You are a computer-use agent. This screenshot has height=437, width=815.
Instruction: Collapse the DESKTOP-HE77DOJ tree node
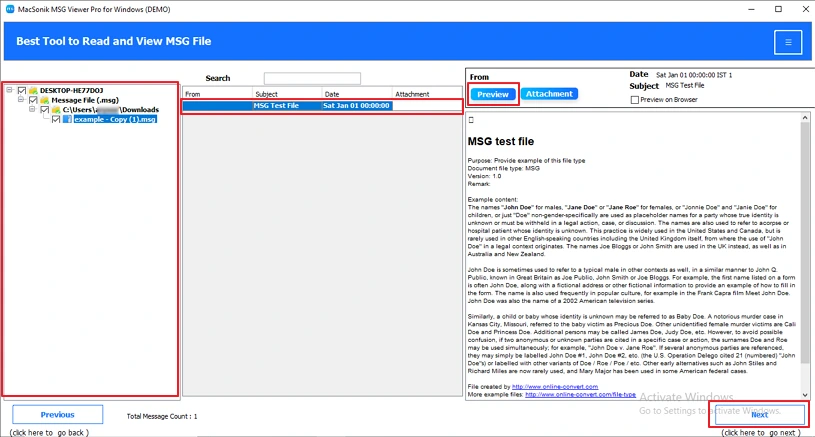coord(9,90)
